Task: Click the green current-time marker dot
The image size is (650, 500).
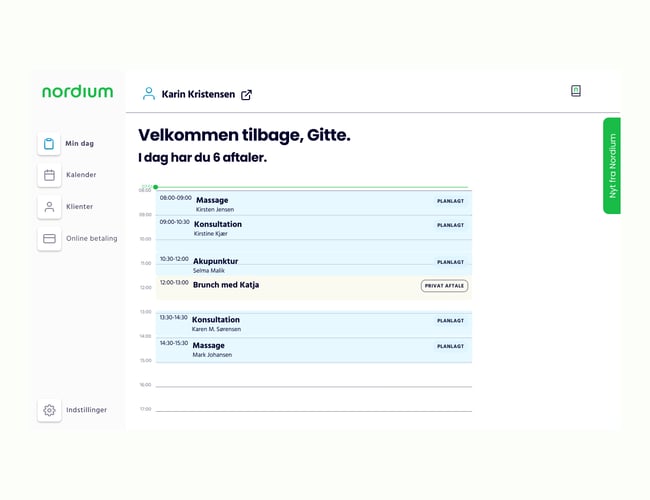Action: tap(156, 187)
